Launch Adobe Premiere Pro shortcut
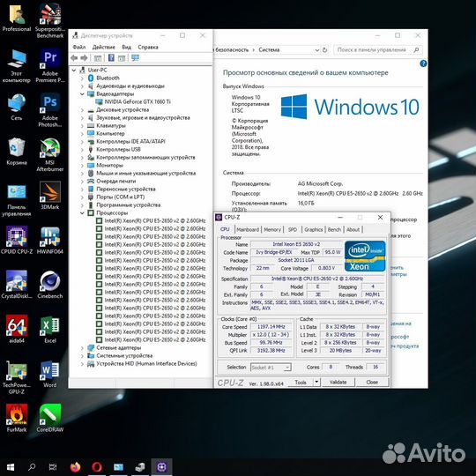Image resolution: width=476 pixels, height=476 pixels. pos(50,65)
